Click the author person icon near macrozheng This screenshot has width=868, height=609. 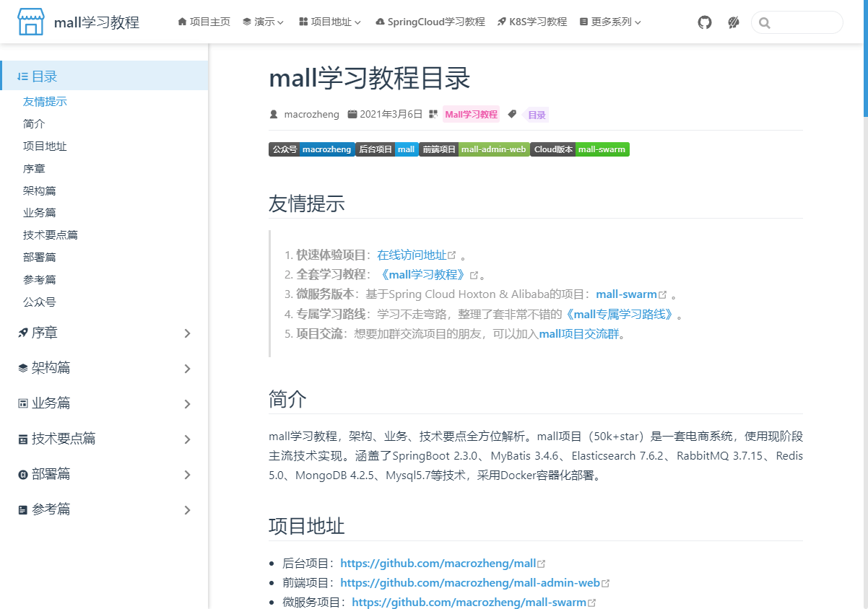[274, 114]
